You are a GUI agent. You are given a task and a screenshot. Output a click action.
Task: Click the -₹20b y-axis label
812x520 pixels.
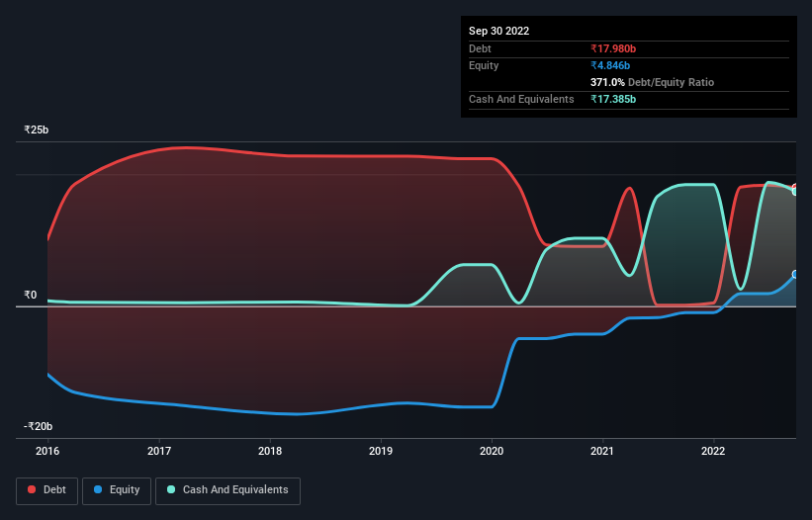[x=38, y=426]
